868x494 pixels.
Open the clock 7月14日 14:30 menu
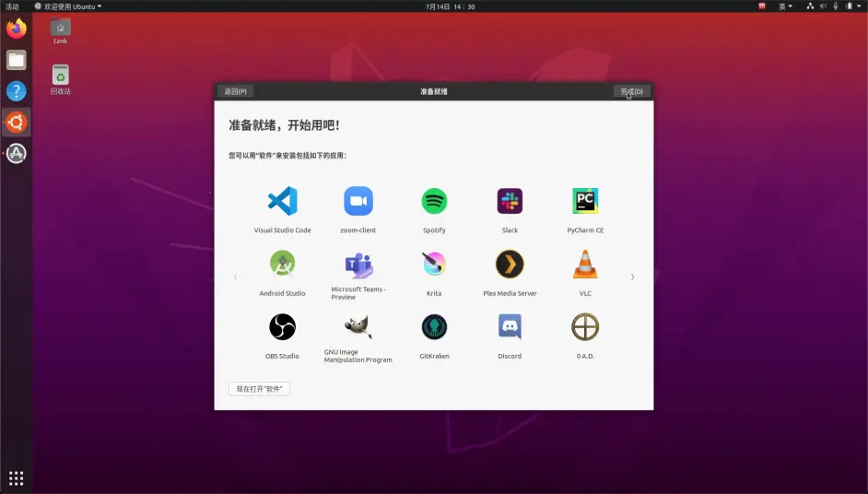click(x=450, y=6)
